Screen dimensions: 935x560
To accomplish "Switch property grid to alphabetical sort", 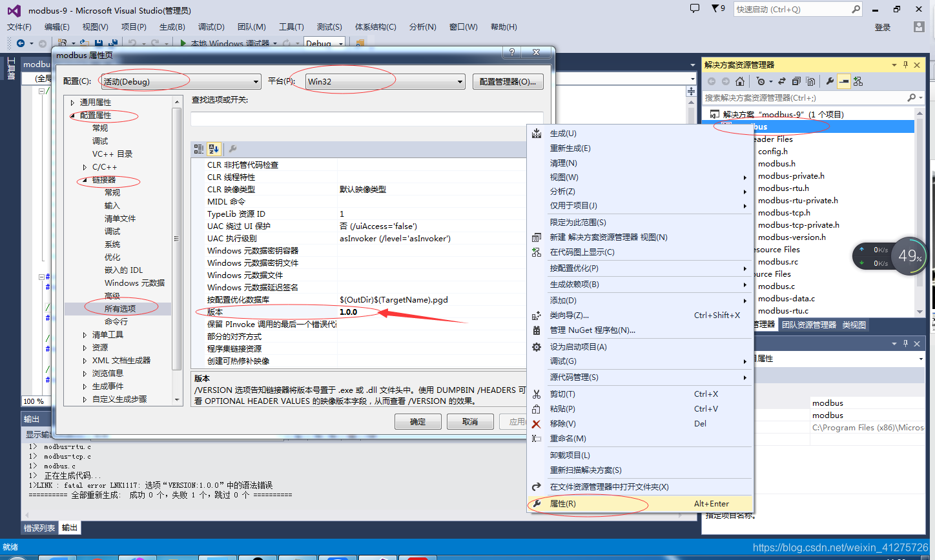I will pyautogui.click(x=214, y=149).
